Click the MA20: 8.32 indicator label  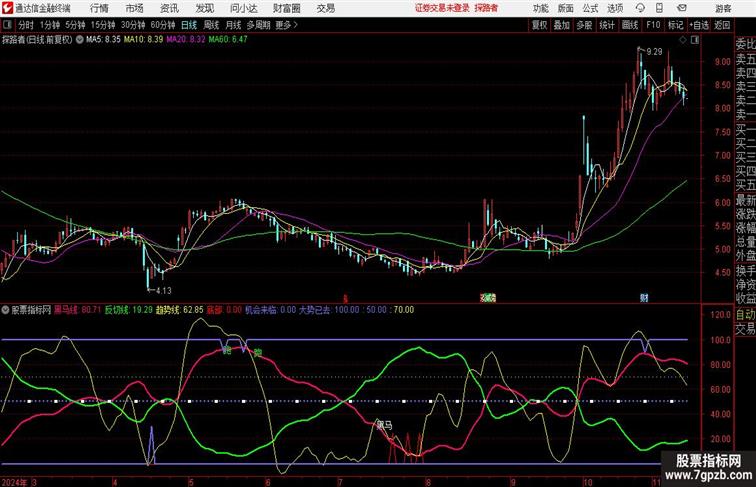pos(186,40)
